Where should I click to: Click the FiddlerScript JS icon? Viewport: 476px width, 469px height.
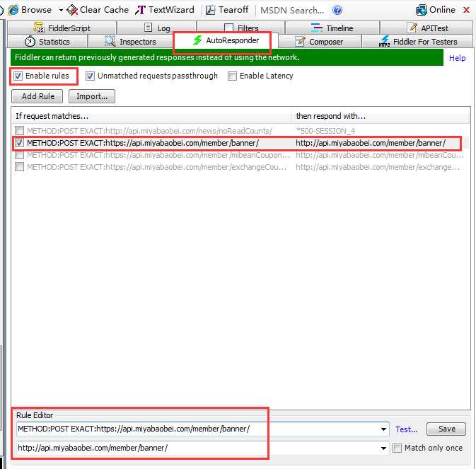coord(39,28)
